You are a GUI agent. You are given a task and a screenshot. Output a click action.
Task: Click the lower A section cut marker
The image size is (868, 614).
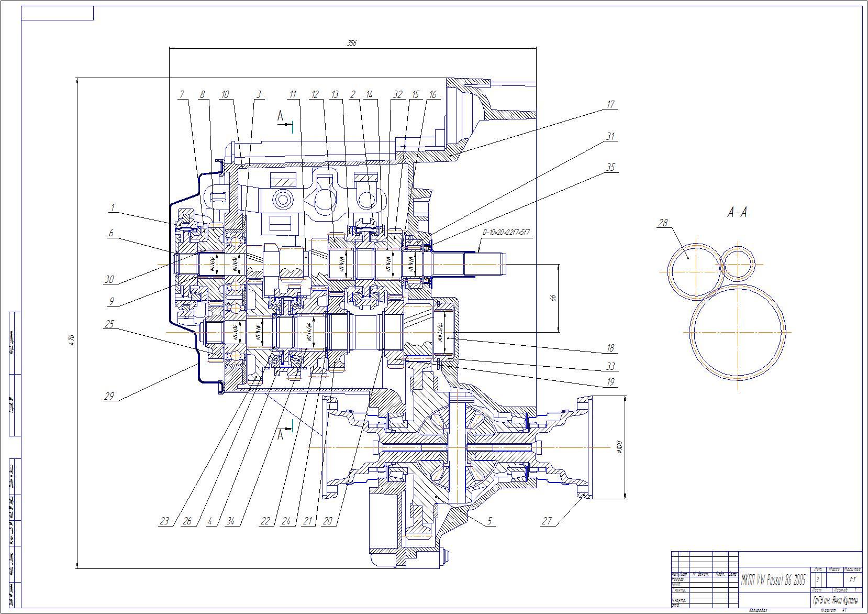point(281,434)
